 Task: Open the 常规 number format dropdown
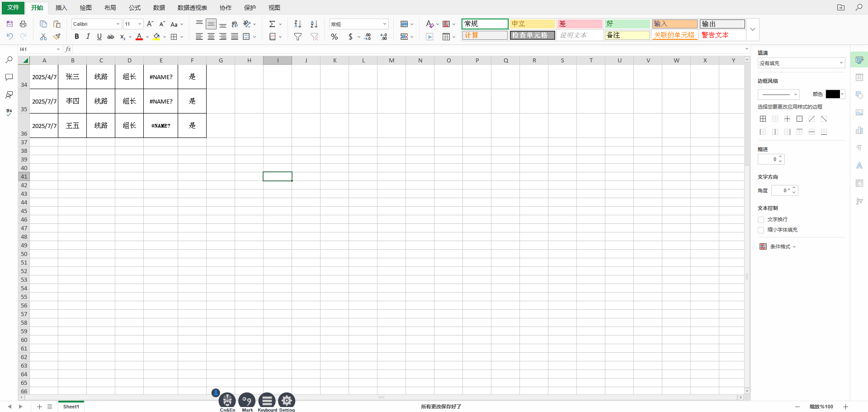pyautogui.click(x=385, y=24)
